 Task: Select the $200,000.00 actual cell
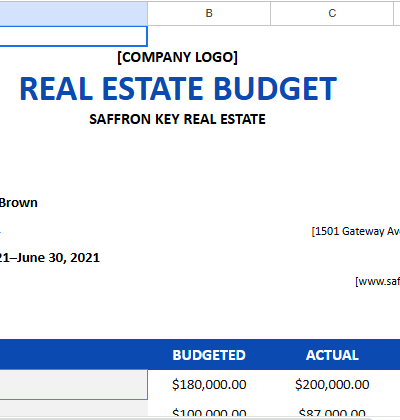point(332,384)
